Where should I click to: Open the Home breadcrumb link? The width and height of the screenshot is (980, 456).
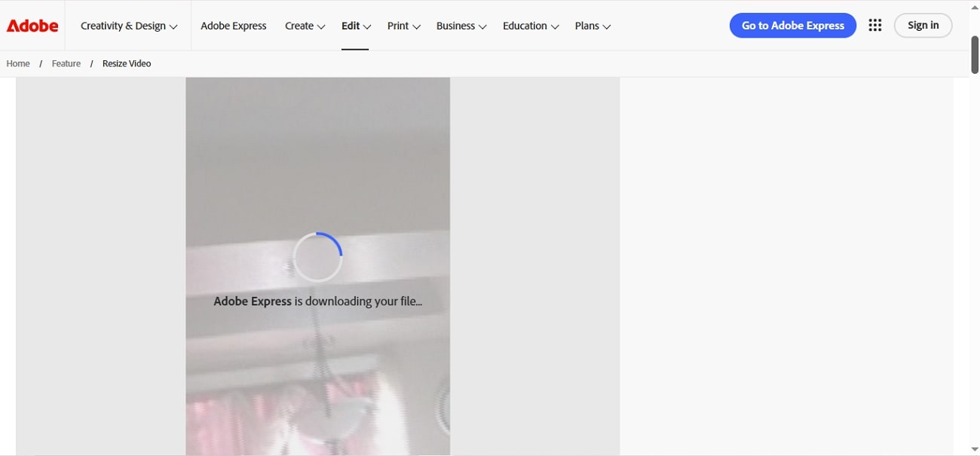tap(17, 63)
